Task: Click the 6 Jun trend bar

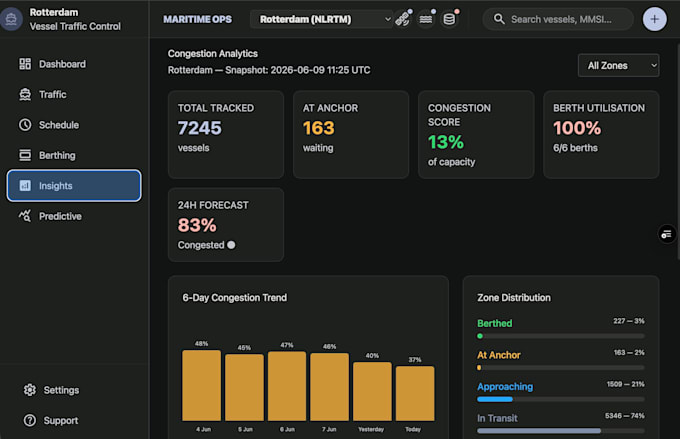Action: [x=287, y=386]
